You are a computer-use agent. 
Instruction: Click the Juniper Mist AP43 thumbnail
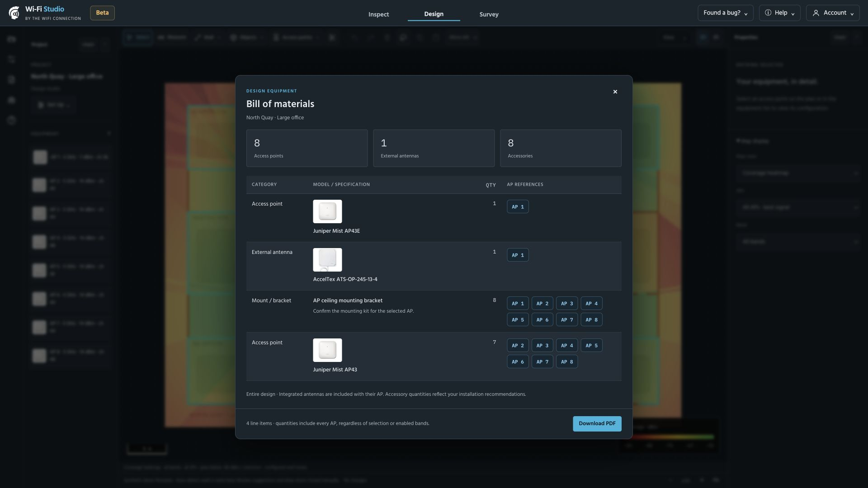(327, 350)
